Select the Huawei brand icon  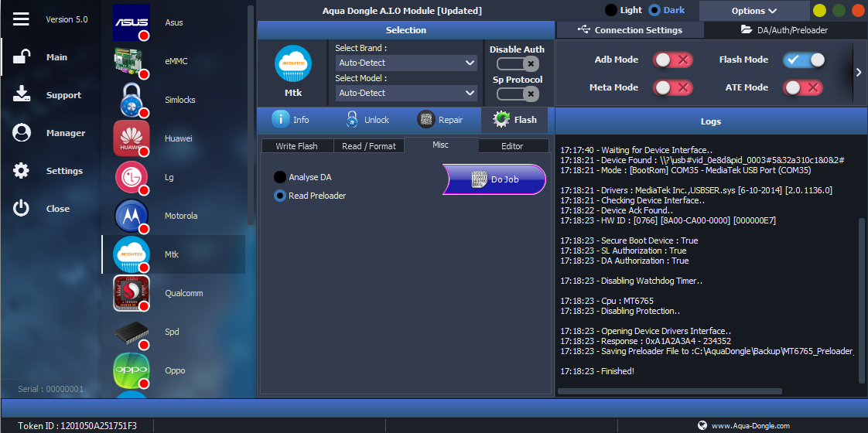pos(132,138)
